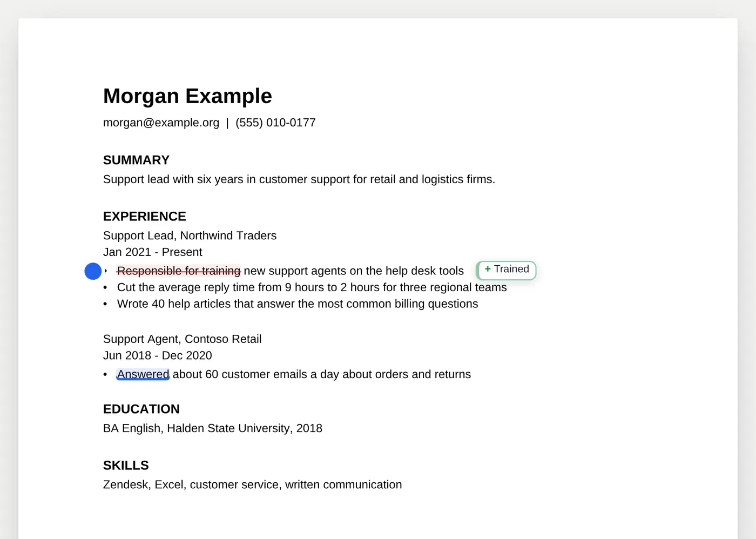756x539 pixels.
Task: Click the bullet "Wrote 40 help articles"
Action: tap(297, 304)
